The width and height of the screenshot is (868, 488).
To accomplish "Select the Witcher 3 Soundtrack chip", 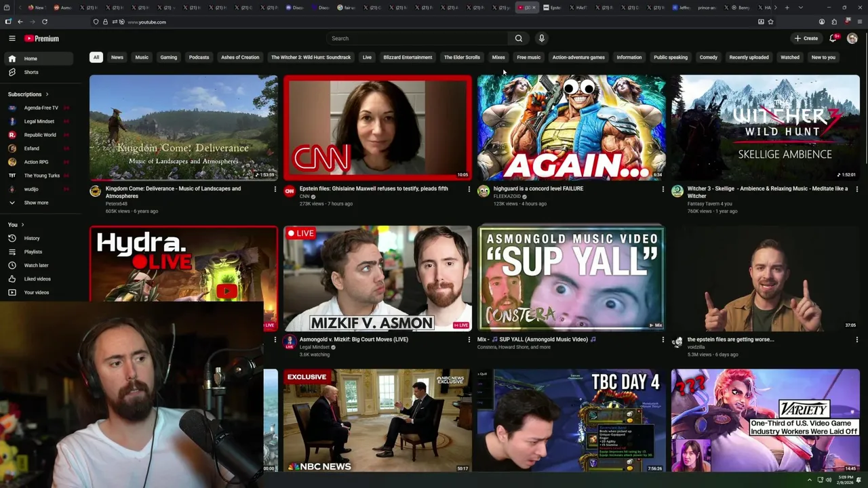I will point(311,58).
